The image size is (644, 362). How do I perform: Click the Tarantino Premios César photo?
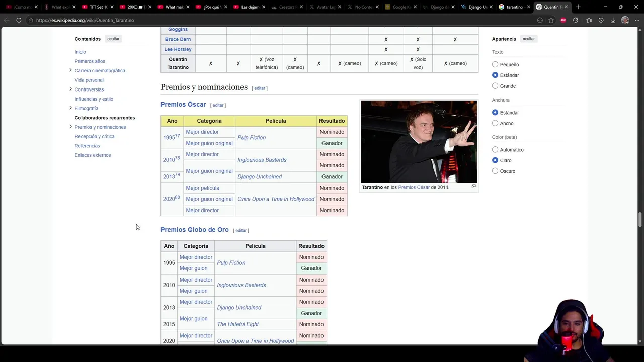click(419, 141)
